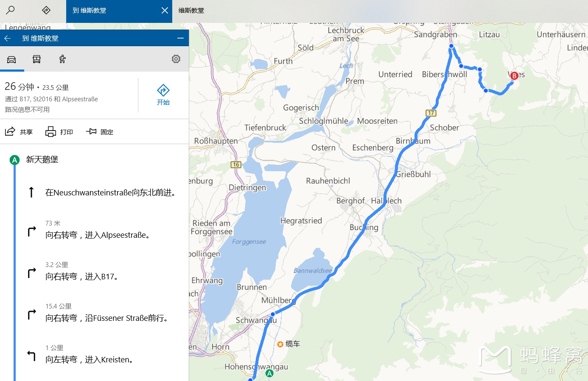Screen dimensions: 588x381
Task: Click the Forggensee lake label
Action: point(249,242)
